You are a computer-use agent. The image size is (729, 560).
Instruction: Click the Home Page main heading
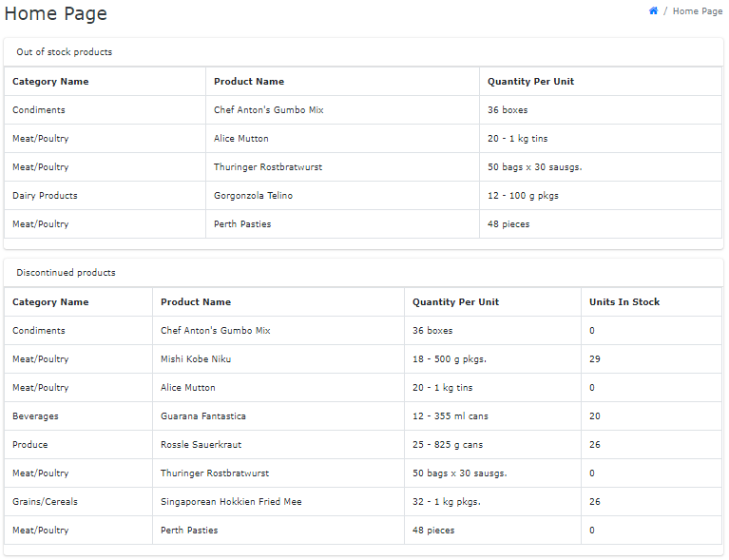(x=56, y=13)
